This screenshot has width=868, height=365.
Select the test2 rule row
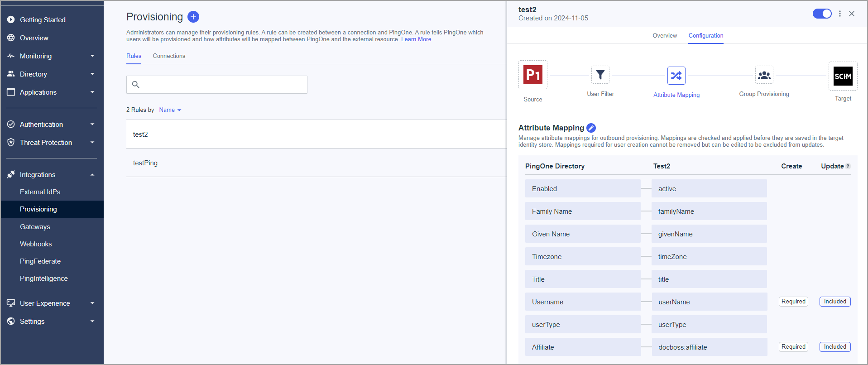[x=316, y=134]
